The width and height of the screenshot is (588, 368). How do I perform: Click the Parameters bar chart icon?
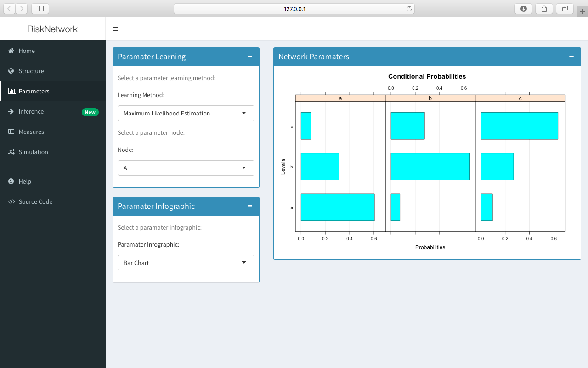pyautogui.click(x=11, y=91)
